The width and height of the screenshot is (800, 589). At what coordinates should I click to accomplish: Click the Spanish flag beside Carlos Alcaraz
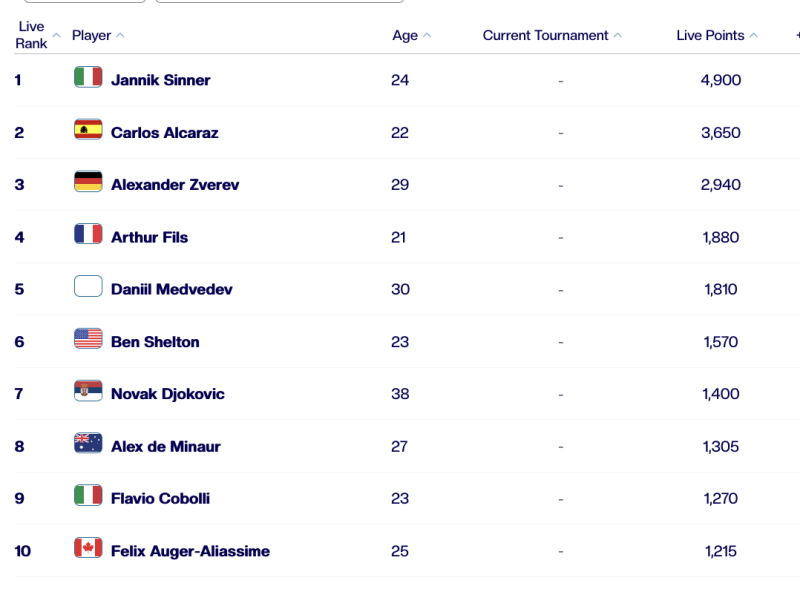88,130
